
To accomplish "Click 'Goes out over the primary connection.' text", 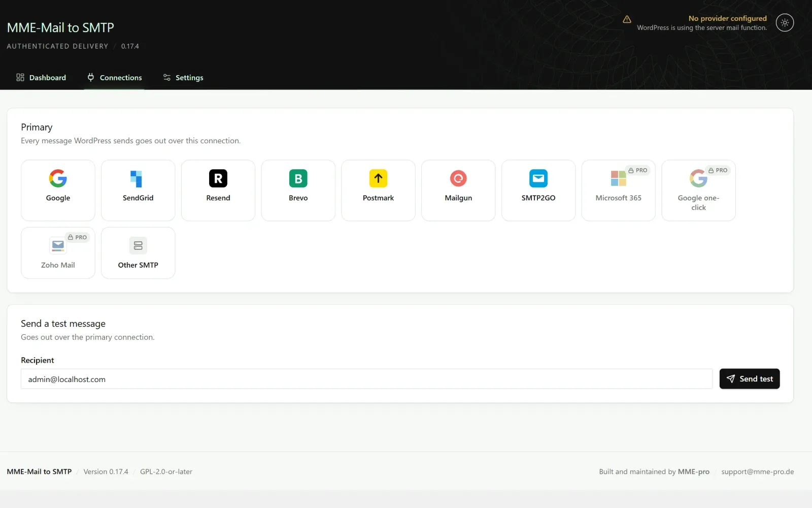I will click(88, 337).
